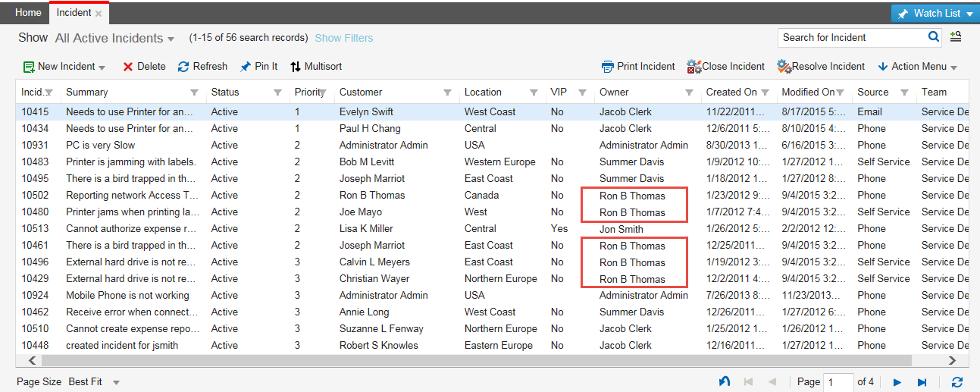This screenshot has height=392, width=980.
Task: Go to next page arrow
Action: click(x=897, y=382)
